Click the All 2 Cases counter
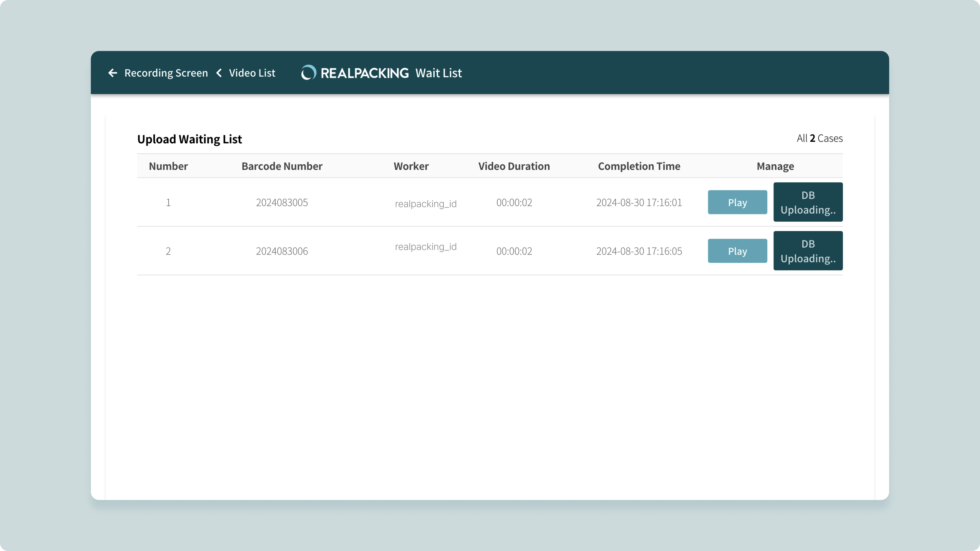Screen dimensions: 980x551 point(819,139)
